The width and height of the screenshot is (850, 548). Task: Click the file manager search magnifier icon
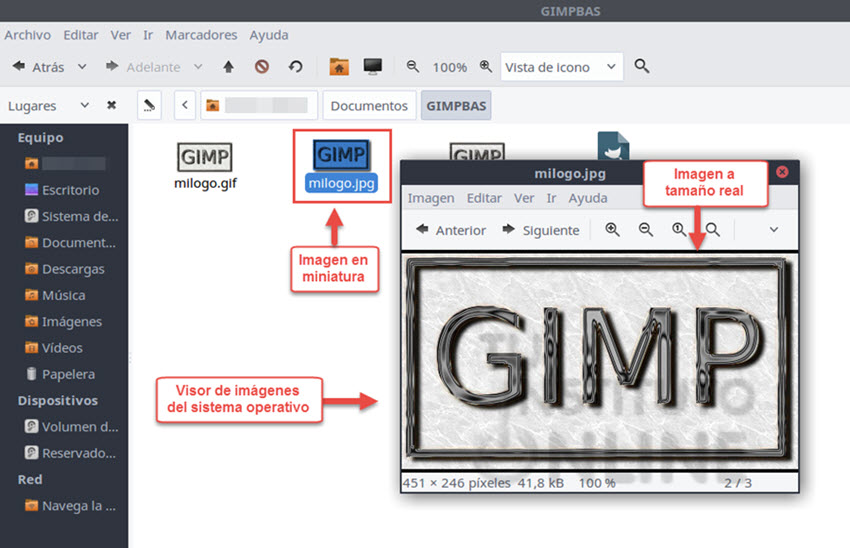pyautogui.click(x=642, y=66)
